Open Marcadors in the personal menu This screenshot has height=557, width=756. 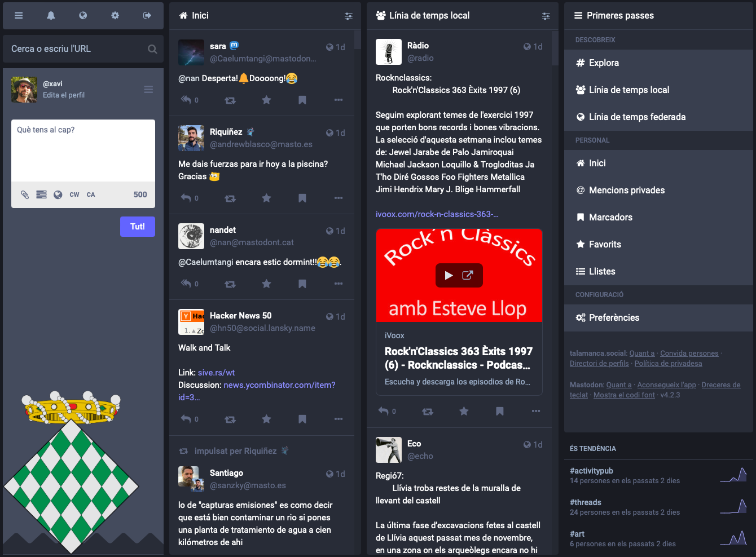(610, 217)
